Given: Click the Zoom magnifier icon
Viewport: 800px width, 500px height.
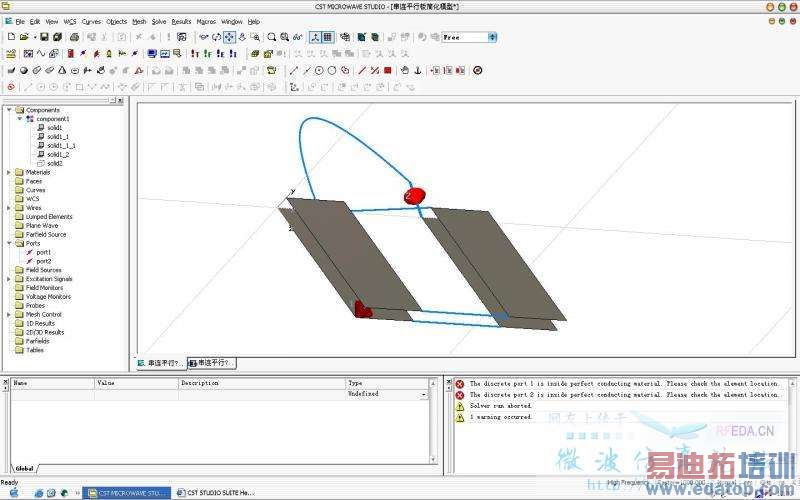Looking at the screenshot, I should tap(272, 37).
